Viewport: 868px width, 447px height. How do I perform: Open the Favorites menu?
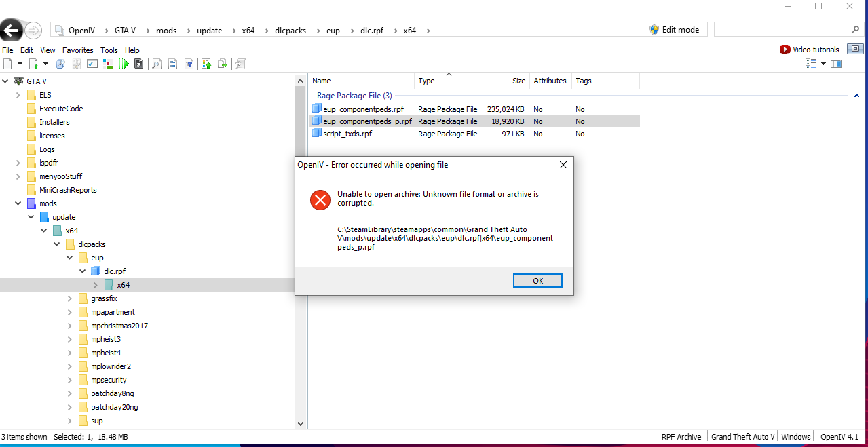click(x=78, y=50)
